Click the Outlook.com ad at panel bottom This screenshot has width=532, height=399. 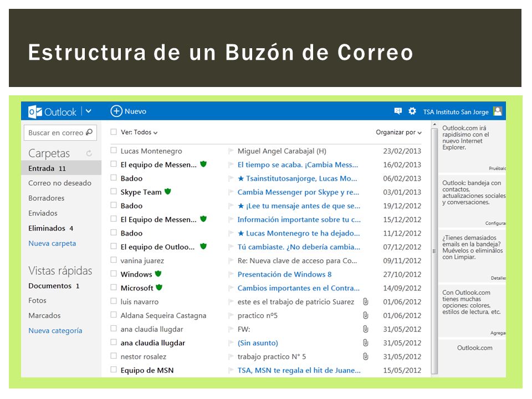[474, 348]
